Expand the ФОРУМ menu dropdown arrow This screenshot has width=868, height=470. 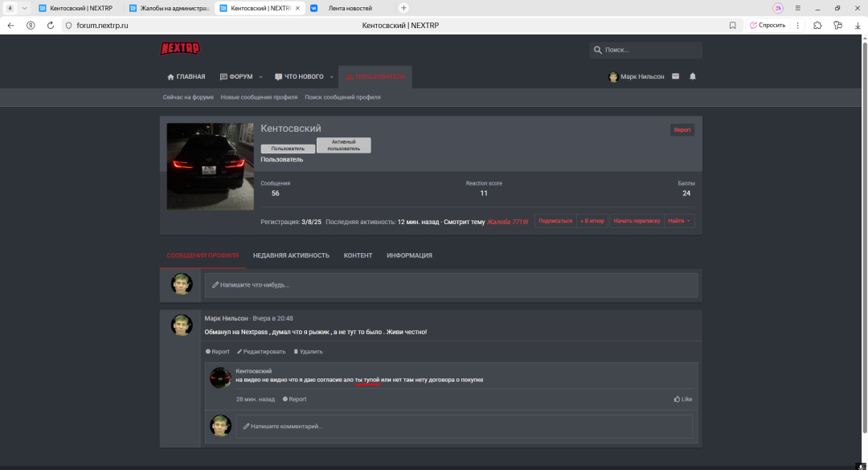[261, 77]
